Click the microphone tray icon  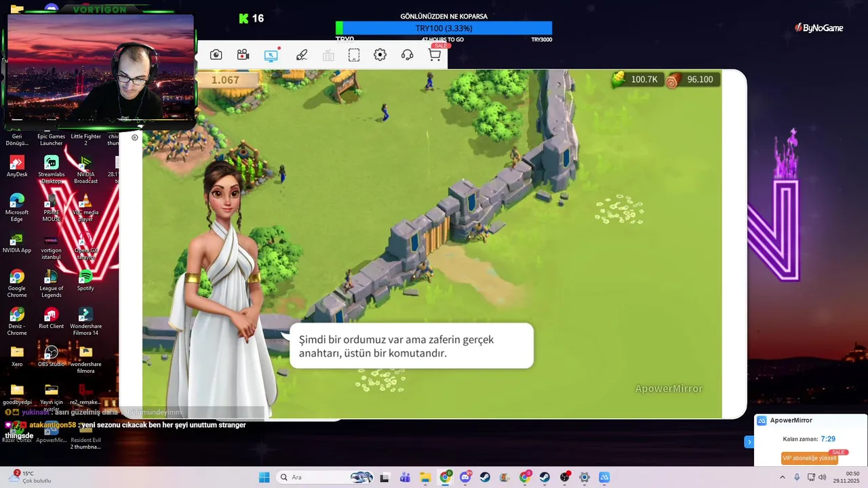(797, 477)
